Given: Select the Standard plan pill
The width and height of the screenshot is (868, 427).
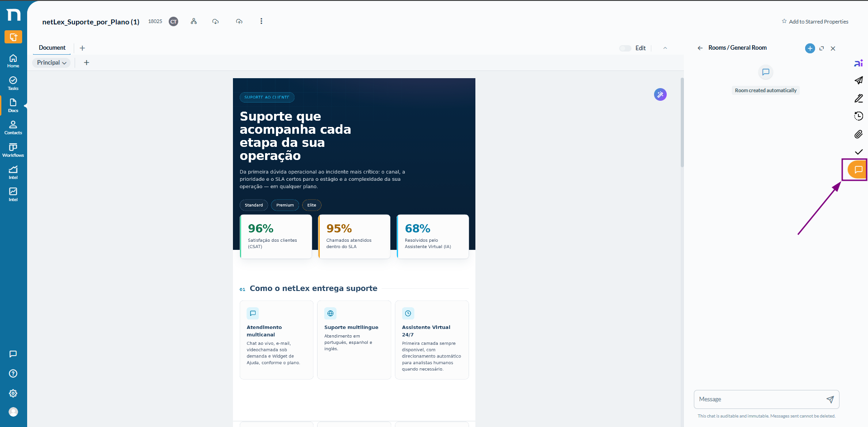Looking at the screenshot, I should [254, 205].
